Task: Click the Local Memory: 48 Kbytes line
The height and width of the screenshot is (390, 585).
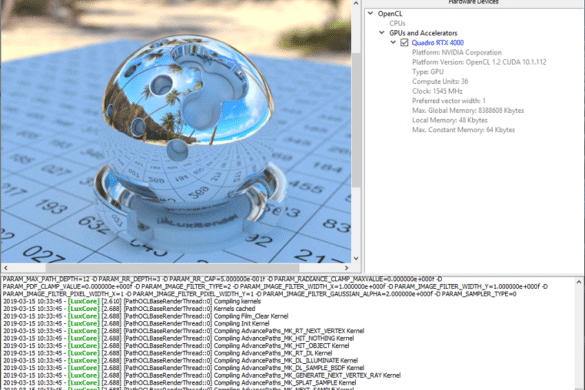Action: tap(450, 120)
